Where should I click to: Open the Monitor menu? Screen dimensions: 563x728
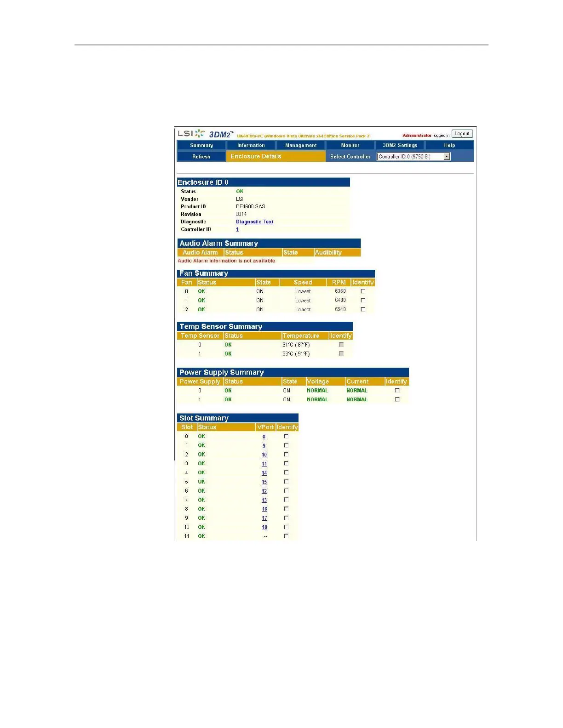click(350, 145)
